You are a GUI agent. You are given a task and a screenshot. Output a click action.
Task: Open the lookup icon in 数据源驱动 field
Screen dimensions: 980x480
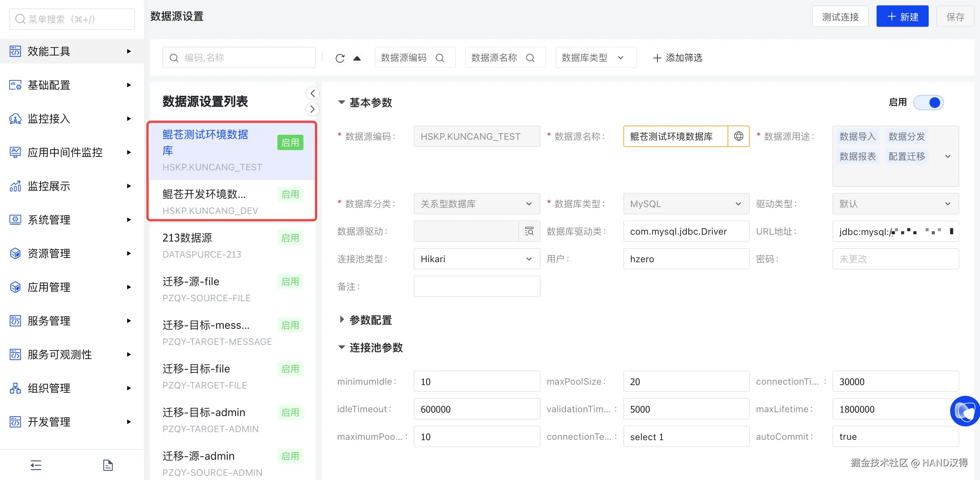pyautogui.click(x=529, y=231)
